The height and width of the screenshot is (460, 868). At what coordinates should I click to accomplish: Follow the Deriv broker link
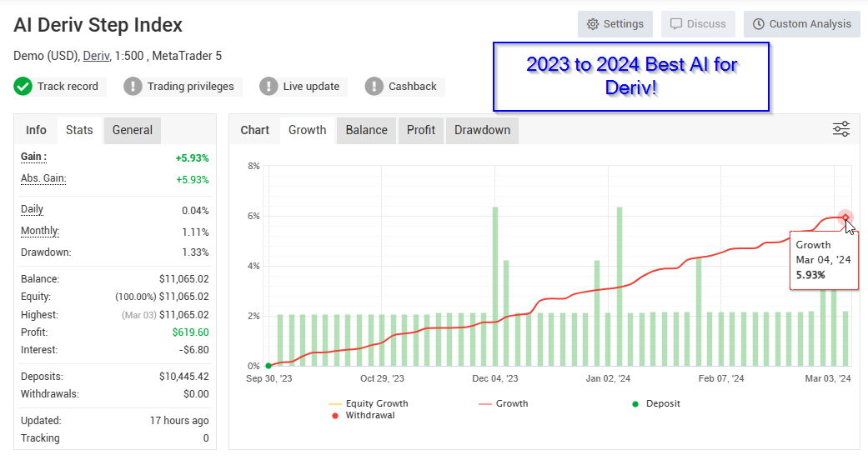(x=97, y=56)
